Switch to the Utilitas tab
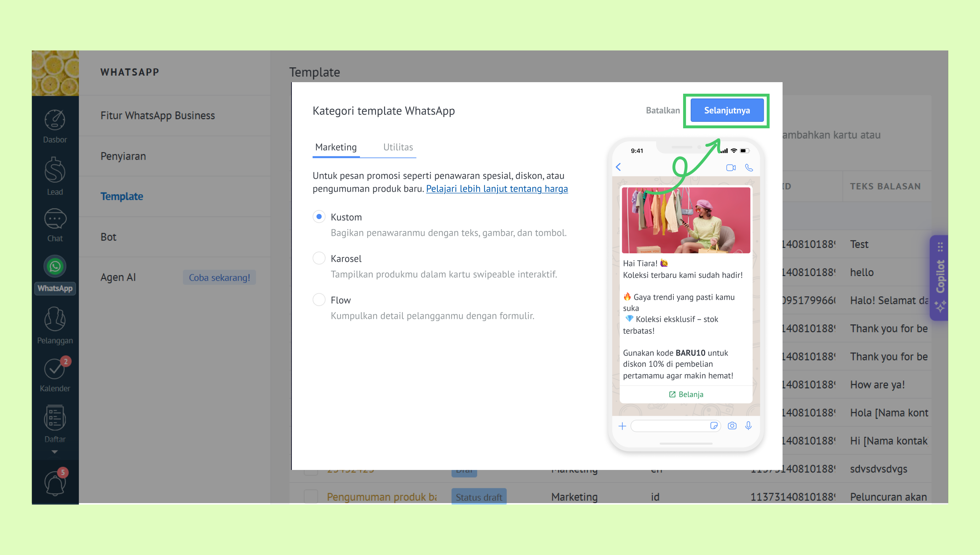Viewport: 980px width, 555px height. click(x=398, y=147)
